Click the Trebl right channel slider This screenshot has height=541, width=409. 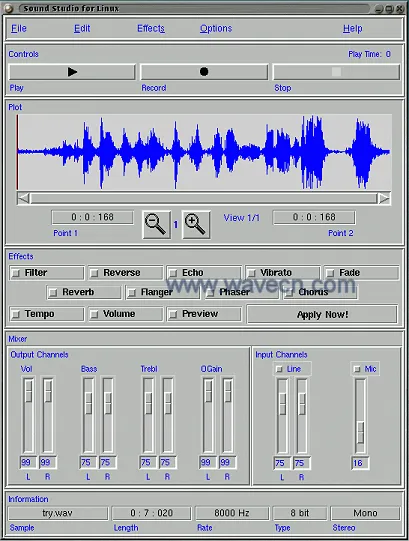click(x=168, y=415)
